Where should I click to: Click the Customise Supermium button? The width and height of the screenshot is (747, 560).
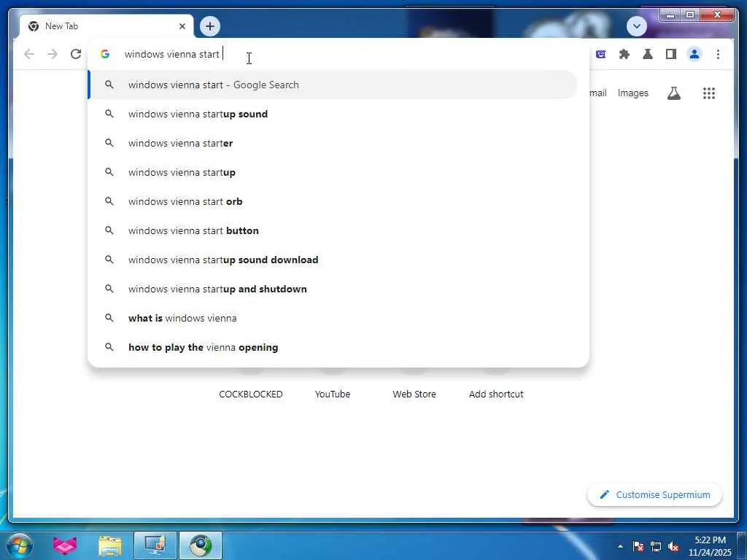point(654,495)
